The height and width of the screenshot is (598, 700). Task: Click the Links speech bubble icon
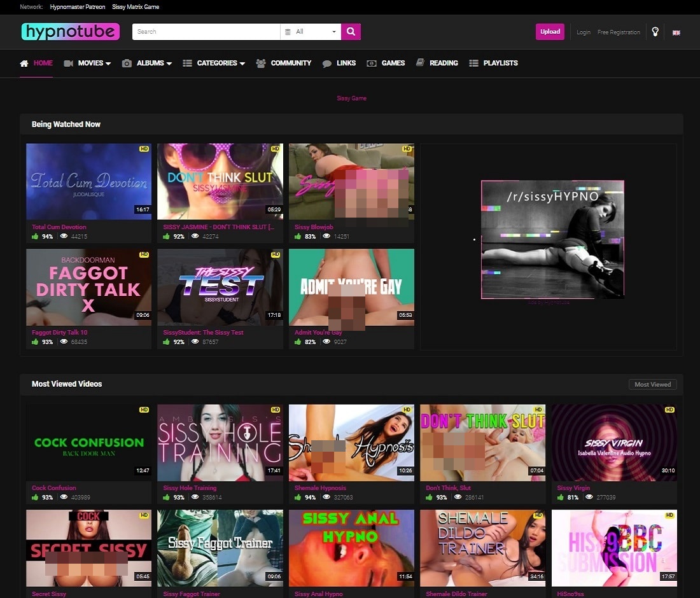point(327,64)
